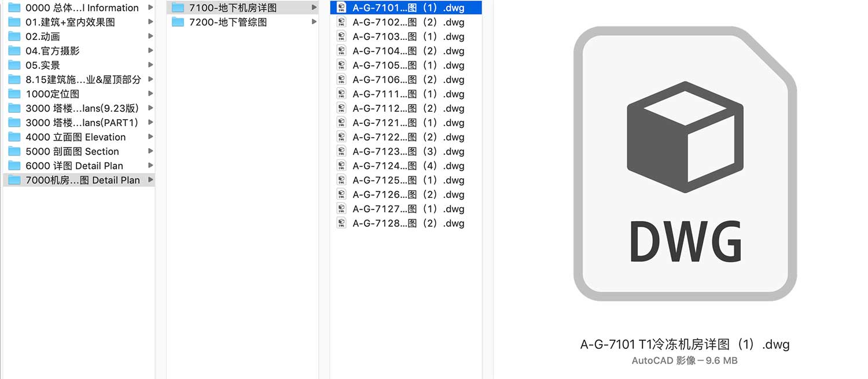
Task: Click the folder icon beside 01.建筑+室内效果图
Action: point(14,22)
